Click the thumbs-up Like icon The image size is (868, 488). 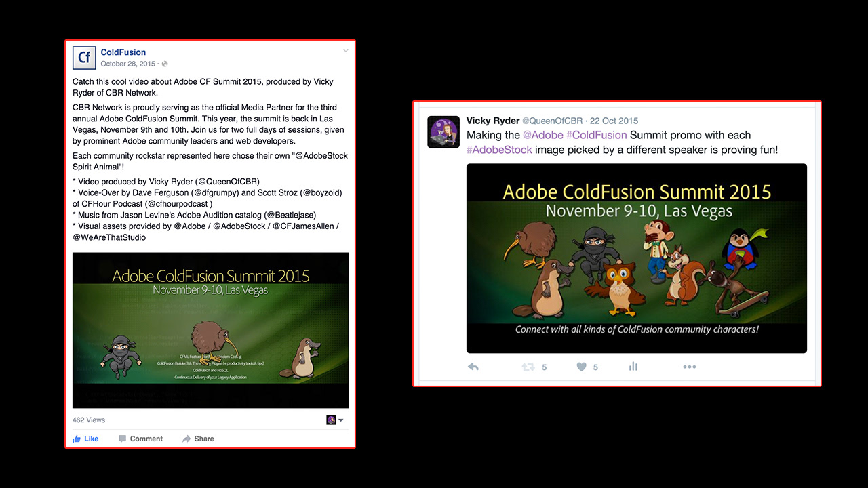77,439
